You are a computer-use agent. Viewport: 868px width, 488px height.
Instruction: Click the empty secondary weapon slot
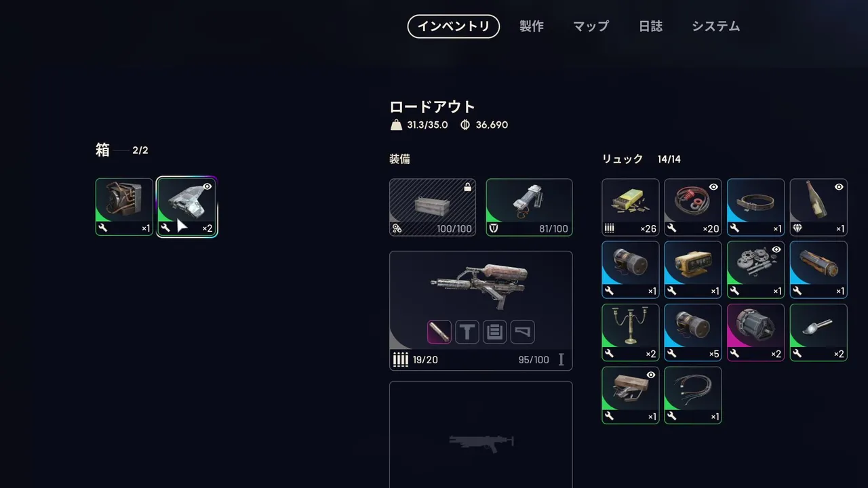click(x=481, y=434)
